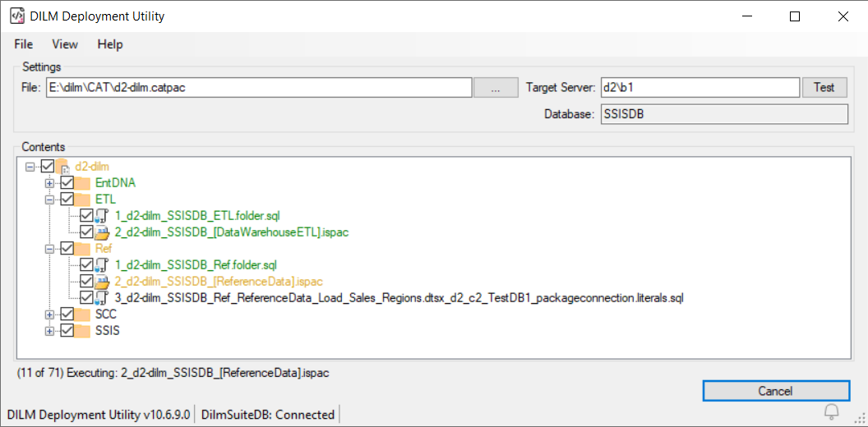The image size is (868, 427).
Task: Collapse the Ref folder node
Action: point(50,248)
